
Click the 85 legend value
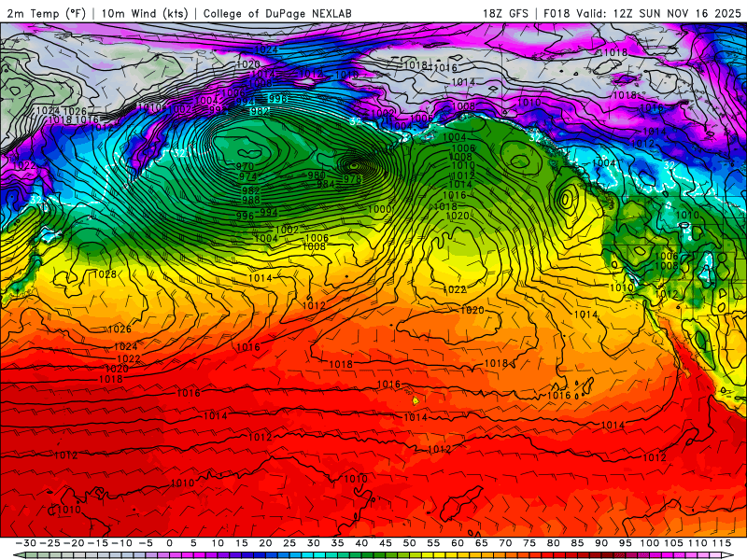[577, 543]
